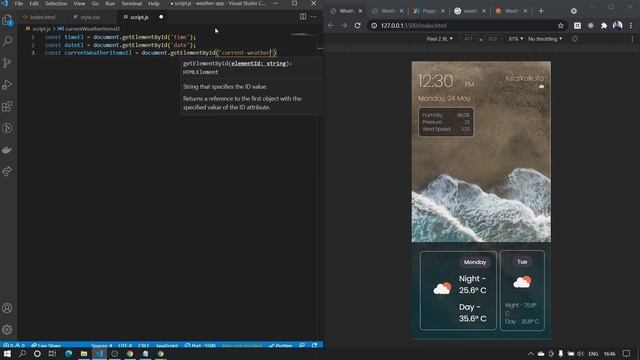Click the Tue forecast card

point(522,290)
